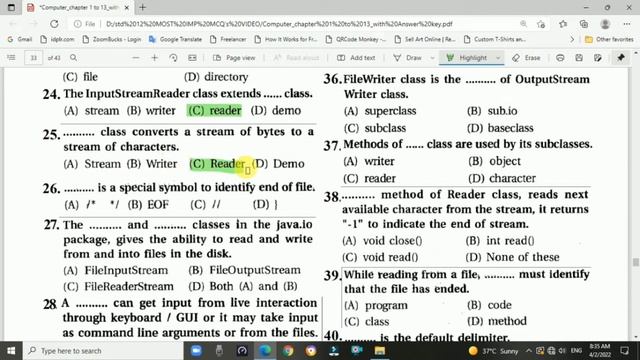Click the Fit to width icon
Screen dimensions: 640x360
tap(192, 58)
